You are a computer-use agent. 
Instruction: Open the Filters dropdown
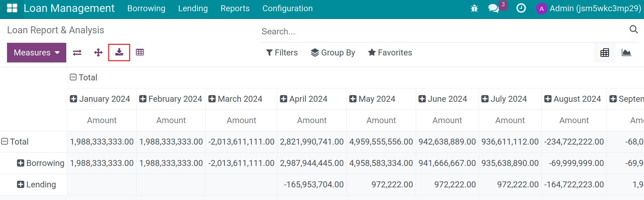click(x=282, y=53)
